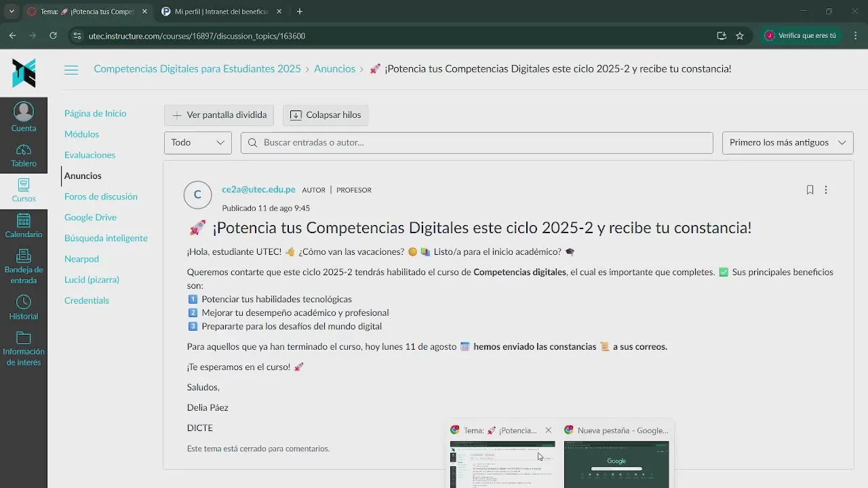The height and width of the screenshot is (488, 868).
Task: Go to 'Página de Inicio' course link
Action: [x=95, y=114]
